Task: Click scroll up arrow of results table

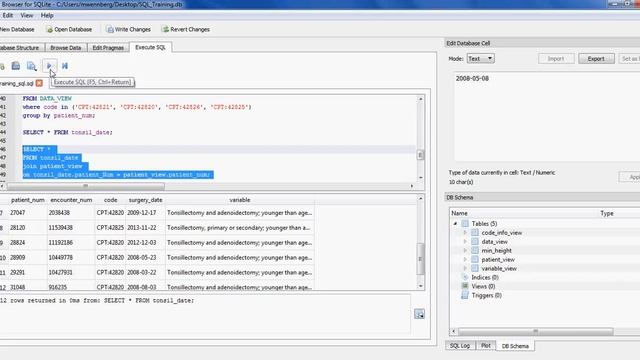Action: click(x=420, y=198)
